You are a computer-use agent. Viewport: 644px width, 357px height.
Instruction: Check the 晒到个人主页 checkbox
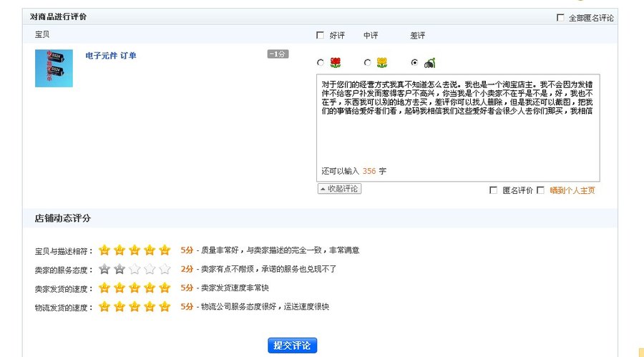(541, 190)
